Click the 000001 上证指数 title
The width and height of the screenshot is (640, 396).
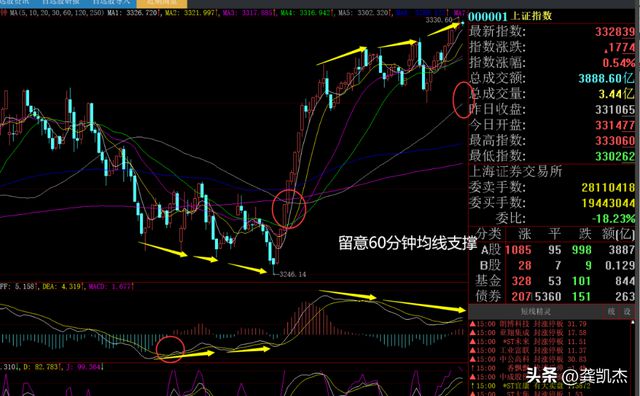click(510, 16)
